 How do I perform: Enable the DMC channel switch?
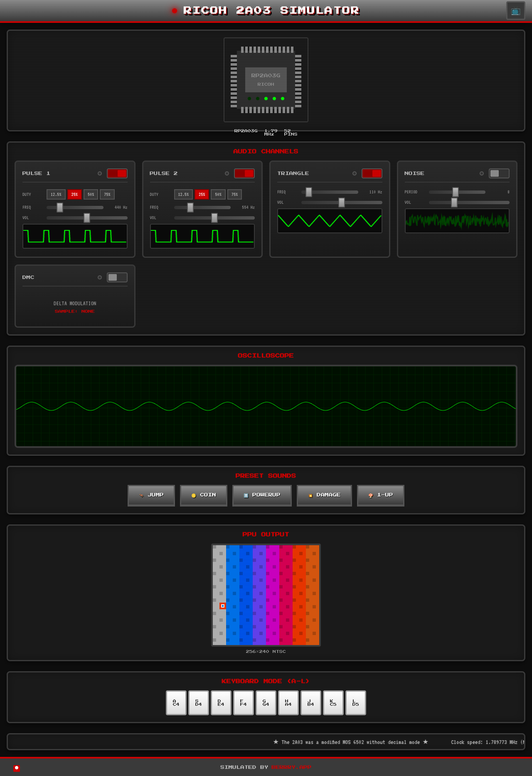[x=117, y=277]
